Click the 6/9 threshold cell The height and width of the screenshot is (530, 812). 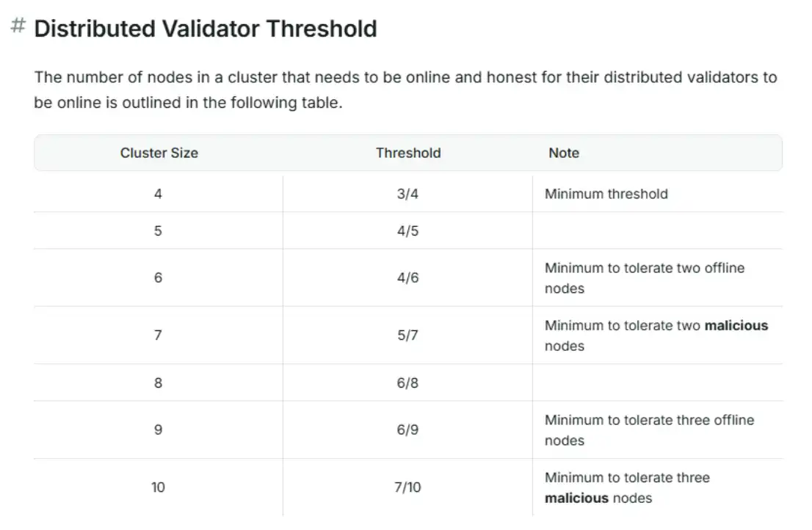[407, 429]
